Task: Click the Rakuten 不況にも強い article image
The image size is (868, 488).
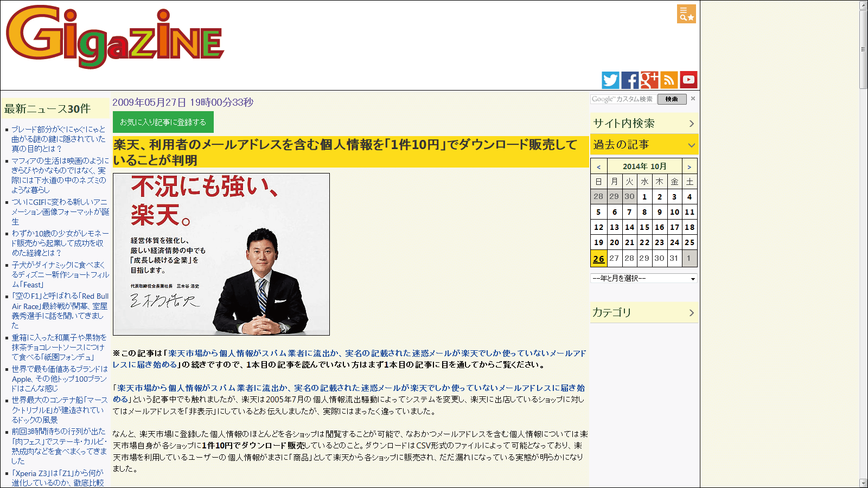Action: (221, 254)
